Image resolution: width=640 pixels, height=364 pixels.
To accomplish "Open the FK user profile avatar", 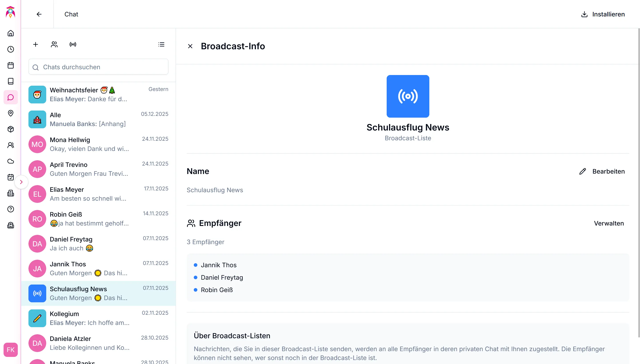I will tap(10, 350).
